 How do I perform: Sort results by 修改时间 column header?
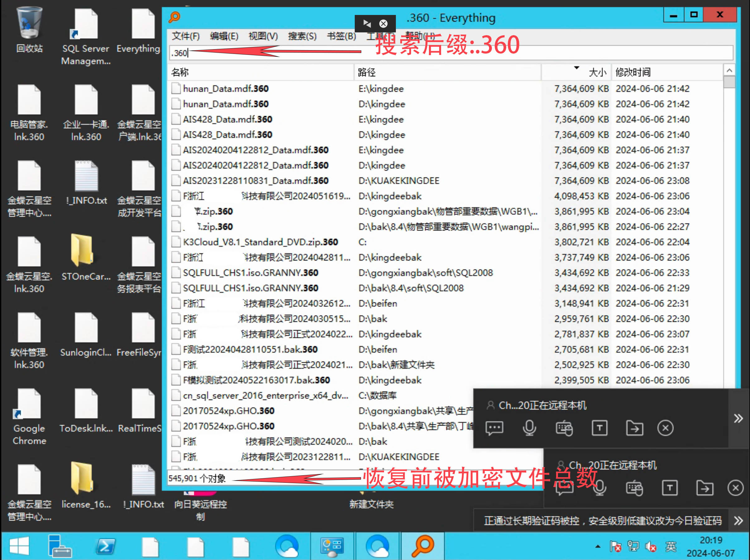[x=667, y=72]
